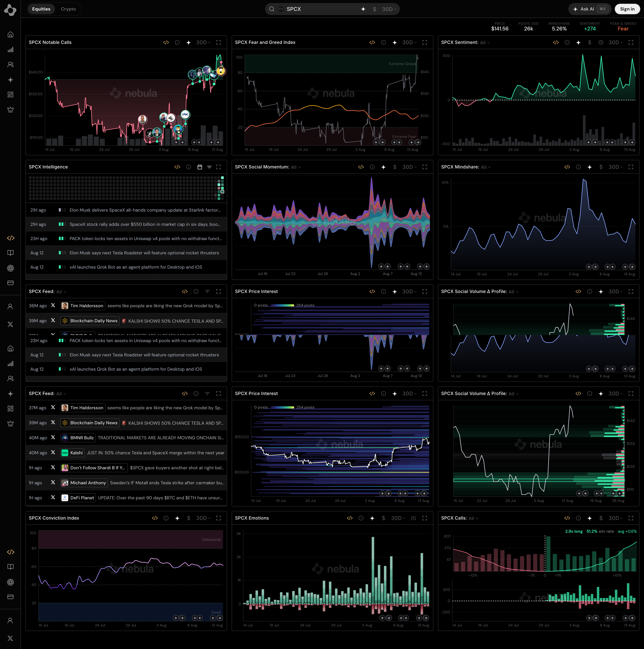Open 30D timeframe dropdown in Conviction Index
This screenshot has height=649, width=644.
click(203, 518)
